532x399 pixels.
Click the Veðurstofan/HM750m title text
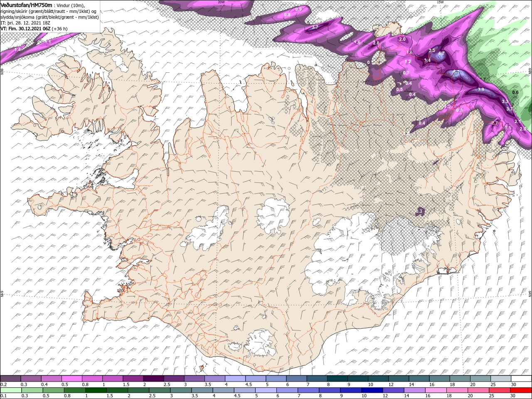pyautogui.click(x=26, y=5)
